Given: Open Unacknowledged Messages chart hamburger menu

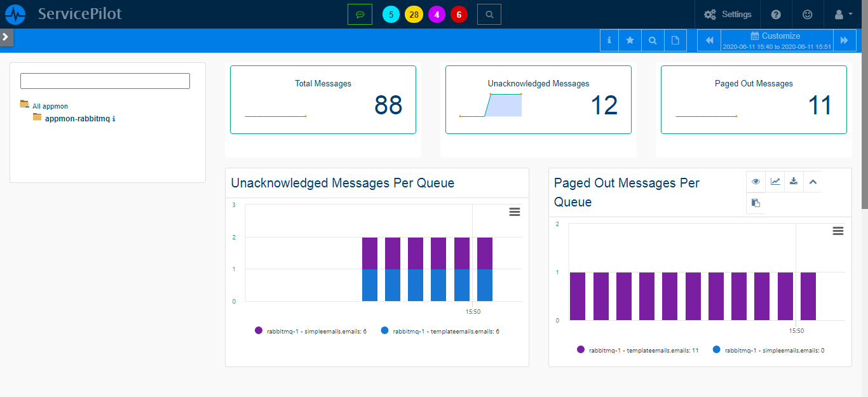Looking at the screenshot, I should pos(515,212).
